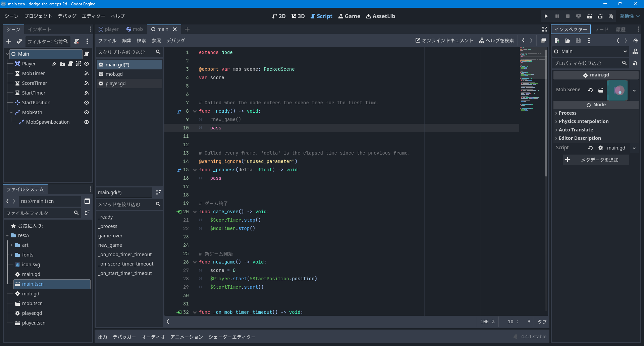Click the メタデータを追加 button
The height and width of the screenshot is (346, 644).
[x=595, y=160]
